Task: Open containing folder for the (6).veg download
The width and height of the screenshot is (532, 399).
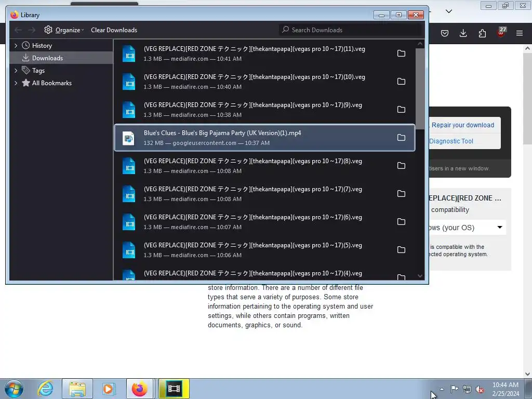Action: pos(401,222)
